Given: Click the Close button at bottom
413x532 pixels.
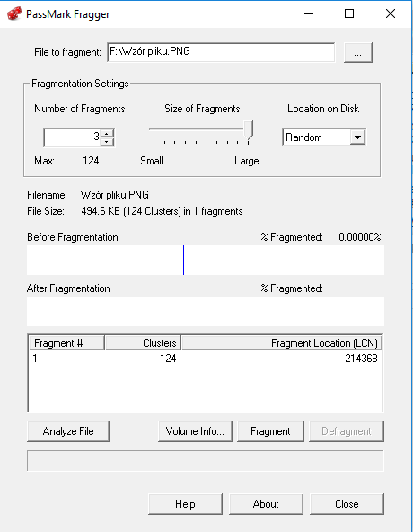Looking at the screenshot, I should pos(347,504).
